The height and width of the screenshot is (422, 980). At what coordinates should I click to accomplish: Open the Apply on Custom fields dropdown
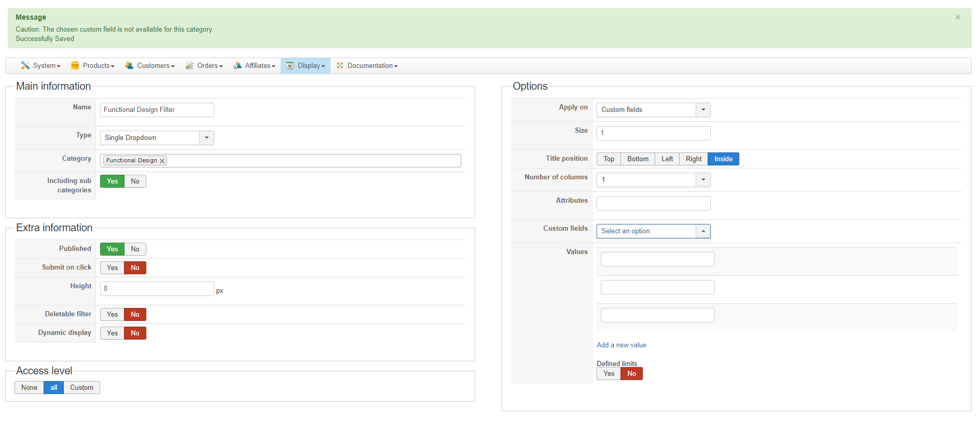pos(653,109)
